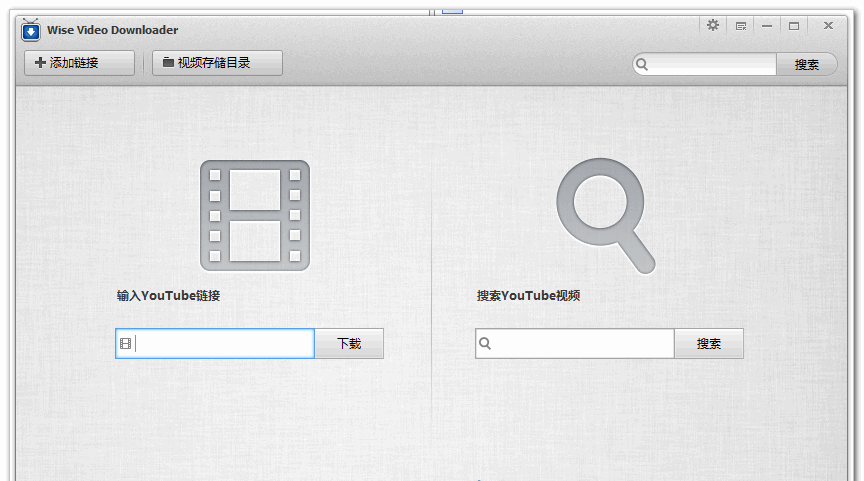The height and width of the screenshot is (481, 864).
Task: Click the magnifier icon in top search box
Action: (642, 64)
